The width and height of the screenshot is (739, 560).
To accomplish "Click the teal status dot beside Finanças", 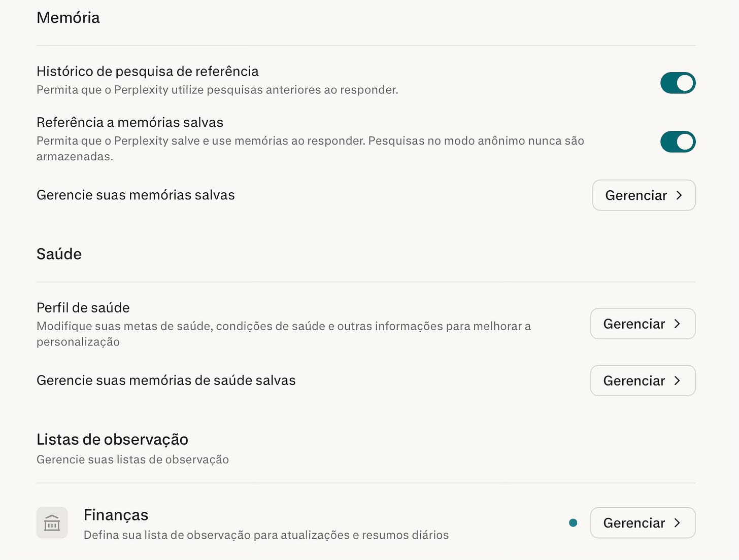I will (573, 523).
